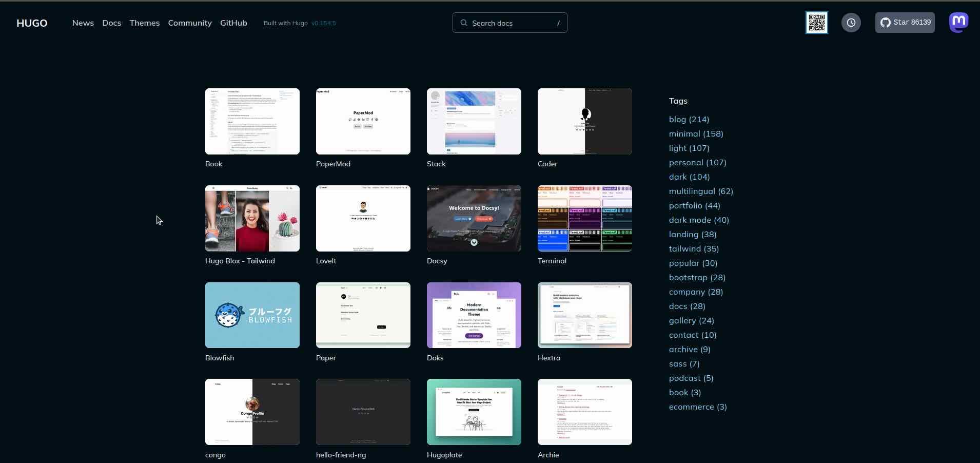Filter themes by contact (10) tag
The image size is (980, 463).
[693, 335]
